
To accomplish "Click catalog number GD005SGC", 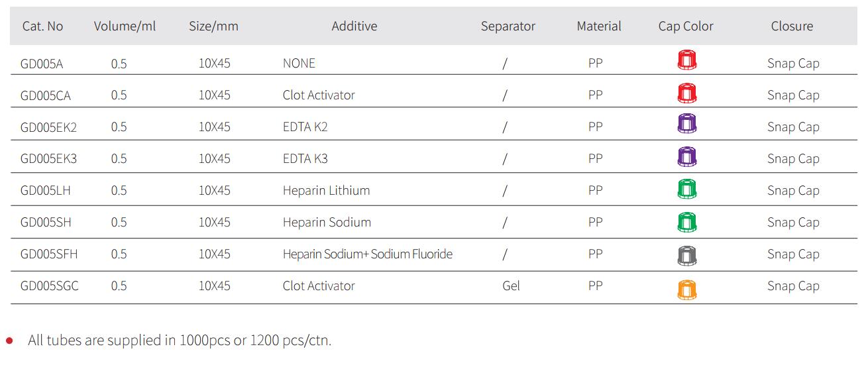I will point(50,286).
